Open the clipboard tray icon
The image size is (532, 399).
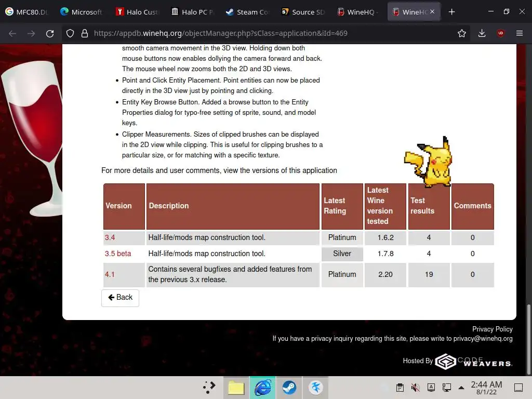(400, 388)
